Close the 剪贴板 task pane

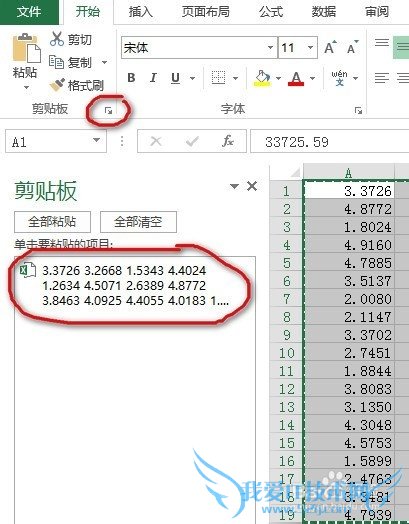coord(252,186)
